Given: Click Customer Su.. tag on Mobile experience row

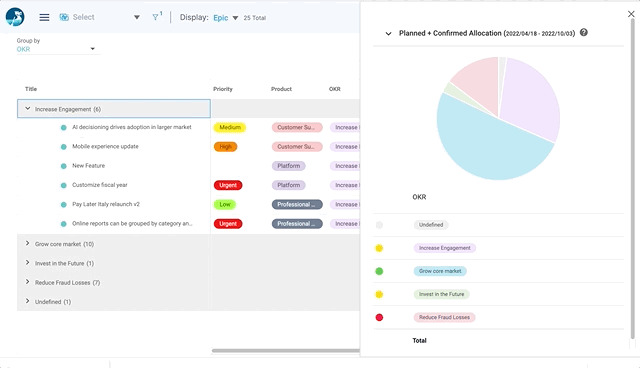Looking at the screenshot, I should click(297, 146).
